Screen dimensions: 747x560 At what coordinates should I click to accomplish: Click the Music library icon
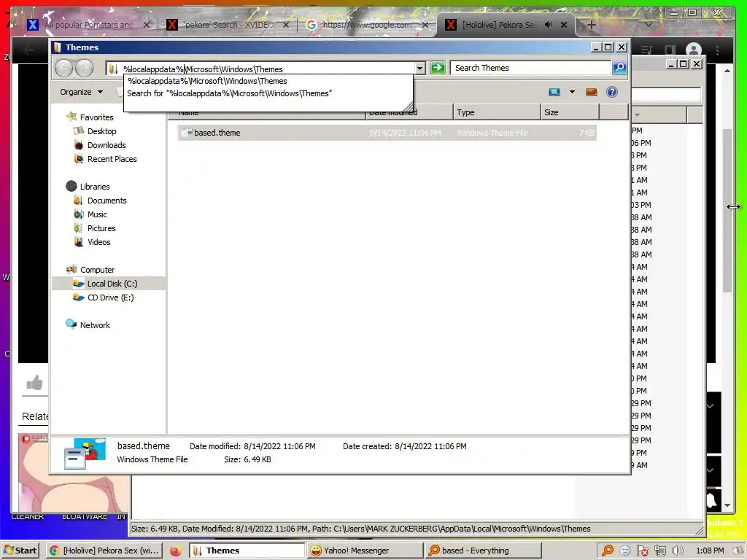pos(79,214)
